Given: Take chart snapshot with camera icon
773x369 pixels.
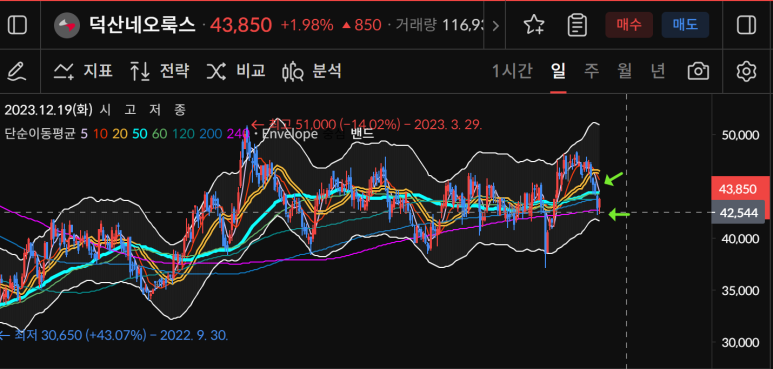Looking at the screenshot, I should (698, 71).
